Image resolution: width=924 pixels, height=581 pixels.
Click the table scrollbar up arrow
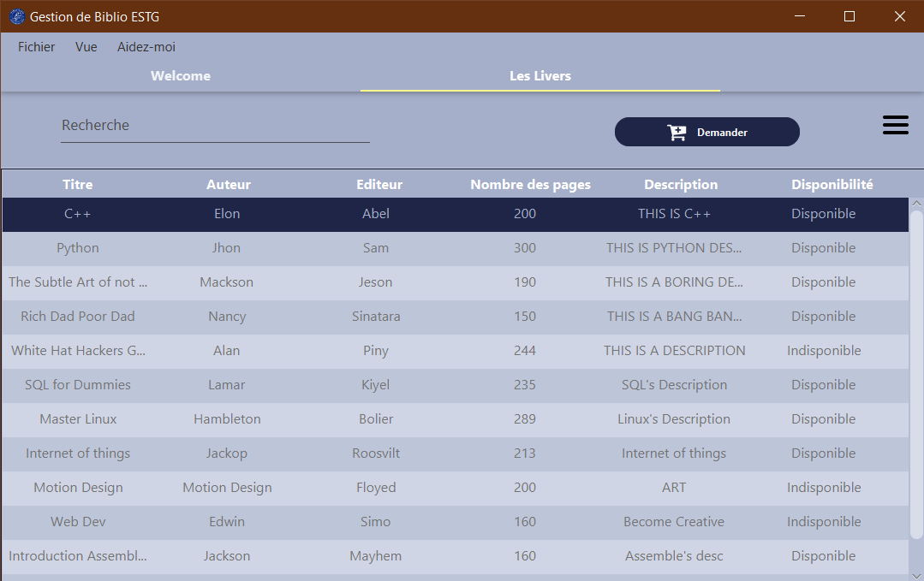[x=916, y=203]
